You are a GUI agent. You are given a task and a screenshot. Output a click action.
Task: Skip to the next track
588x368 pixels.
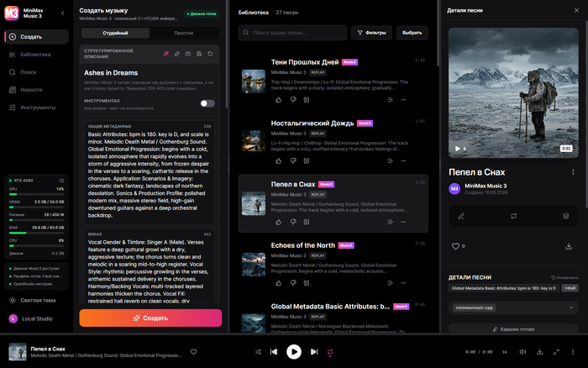coord(314,352)
